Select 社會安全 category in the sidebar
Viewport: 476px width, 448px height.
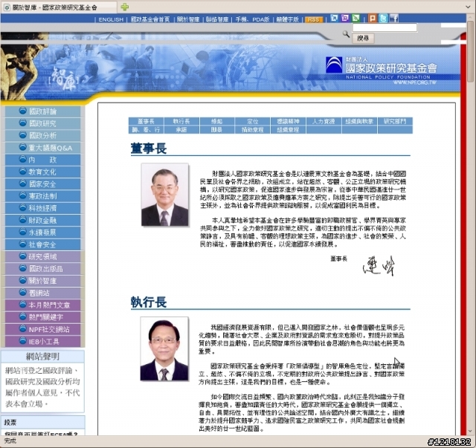click(x=42, y=244)
